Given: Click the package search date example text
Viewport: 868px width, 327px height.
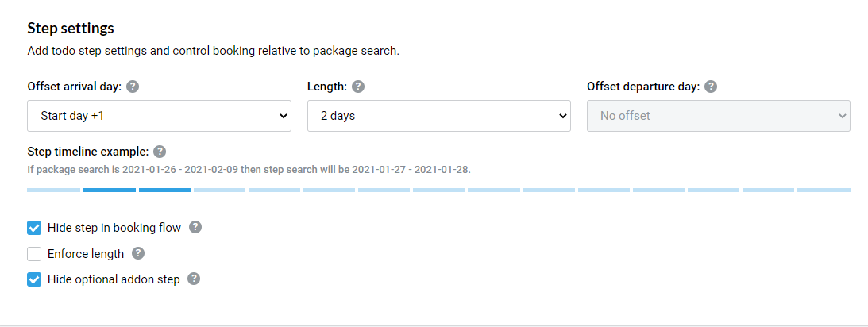Looking at the screenshot, I should pyautogui.click(x=249, y=170).
